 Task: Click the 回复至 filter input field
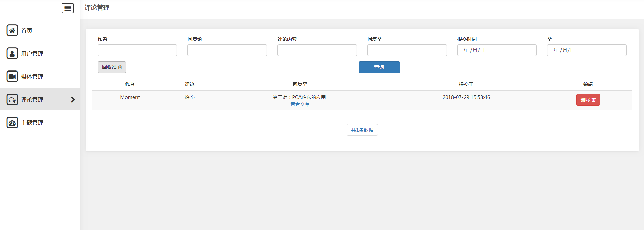(407, 50)
